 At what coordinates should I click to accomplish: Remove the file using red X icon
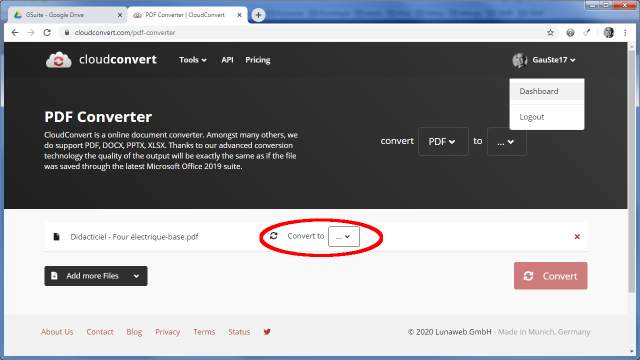coord(577,237)
